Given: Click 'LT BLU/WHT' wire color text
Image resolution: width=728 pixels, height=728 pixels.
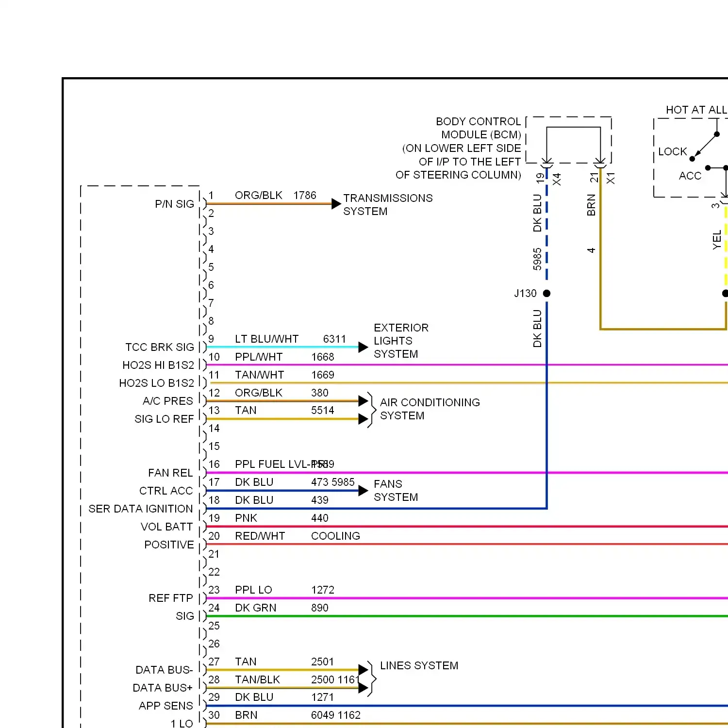Looking at the screenshot, I should (266, 339).
